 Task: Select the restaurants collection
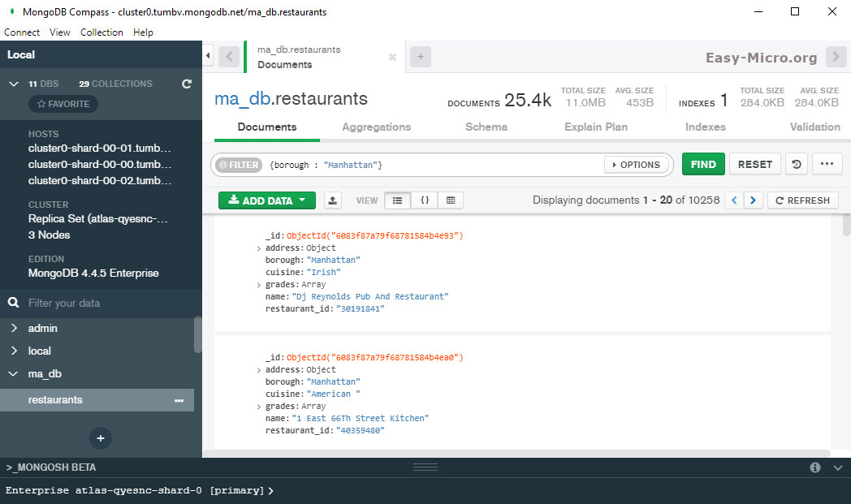[97, 400]
